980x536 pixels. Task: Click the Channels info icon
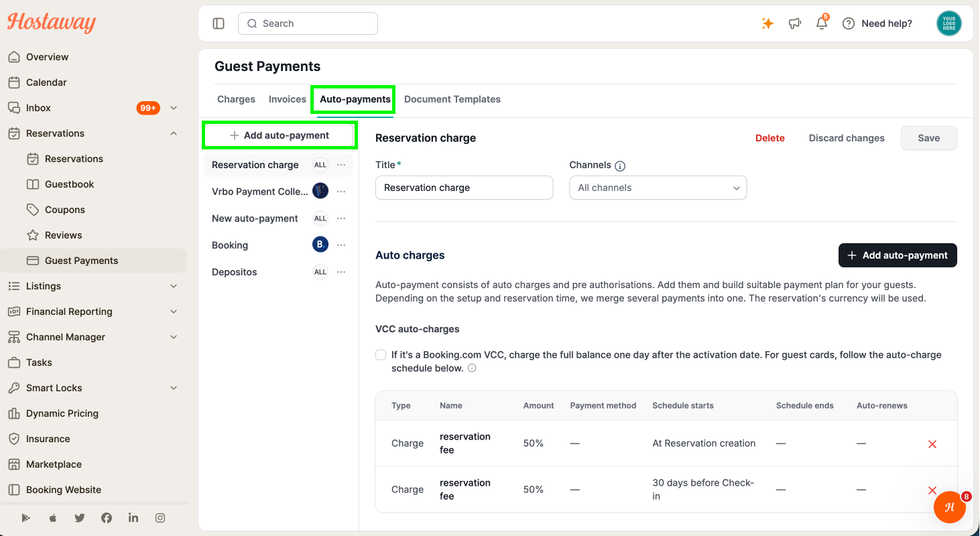point(620,165)
